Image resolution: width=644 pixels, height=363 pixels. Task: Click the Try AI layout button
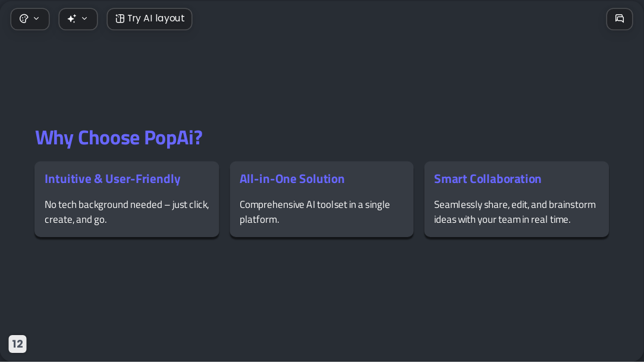tap(149, 19)
